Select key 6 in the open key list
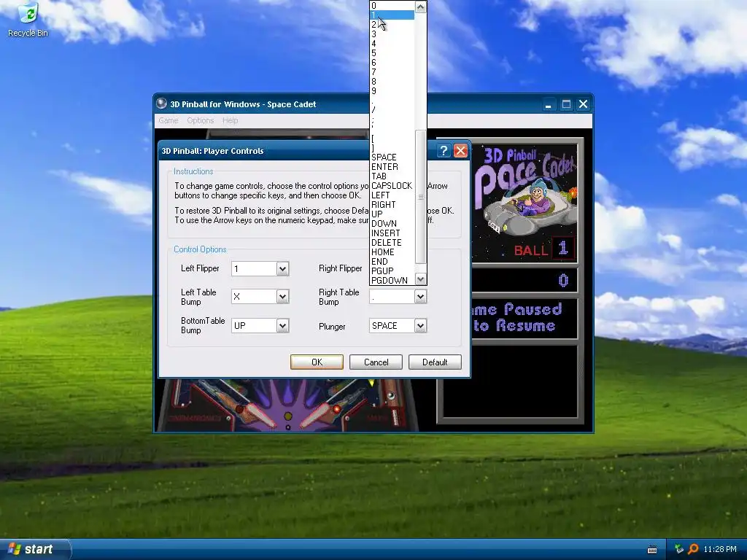This screenshot has height=560, width=747. click(392, 63)
